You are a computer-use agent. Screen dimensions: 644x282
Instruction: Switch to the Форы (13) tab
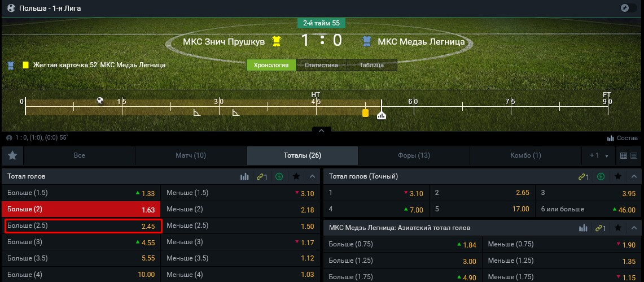(x=414, y=155)
